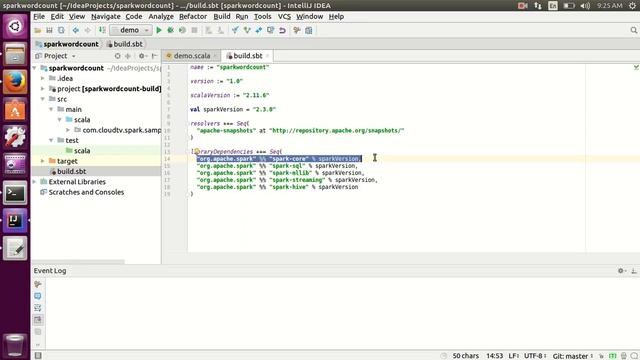This screenshot has height=360, width=640.
Task: Open Terminal from the Ubuntu launcher
Action: pyautogui.click(x=15, y=193)
